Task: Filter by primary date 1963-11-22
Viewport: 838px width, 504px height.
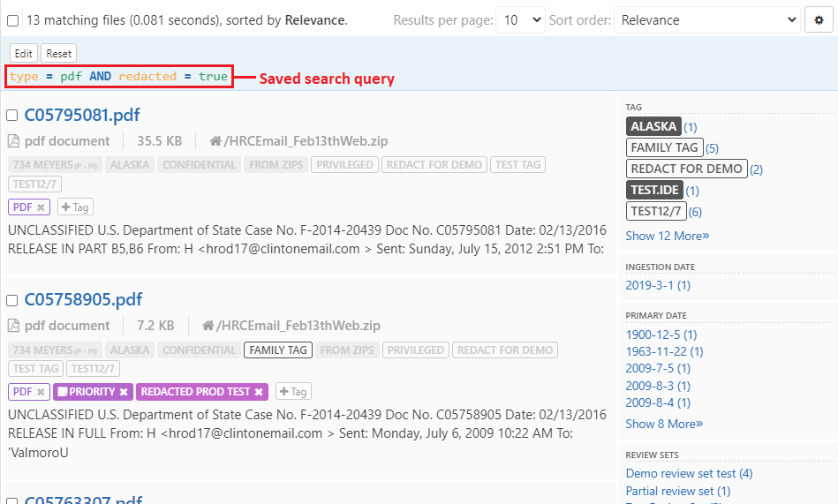Action: tap(664, 351)
